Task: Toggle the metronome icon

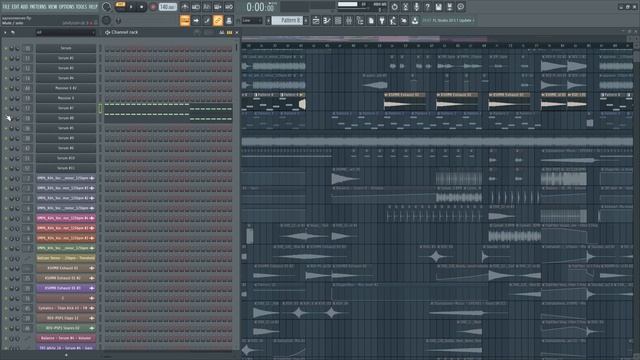Action: click(184, 7)
